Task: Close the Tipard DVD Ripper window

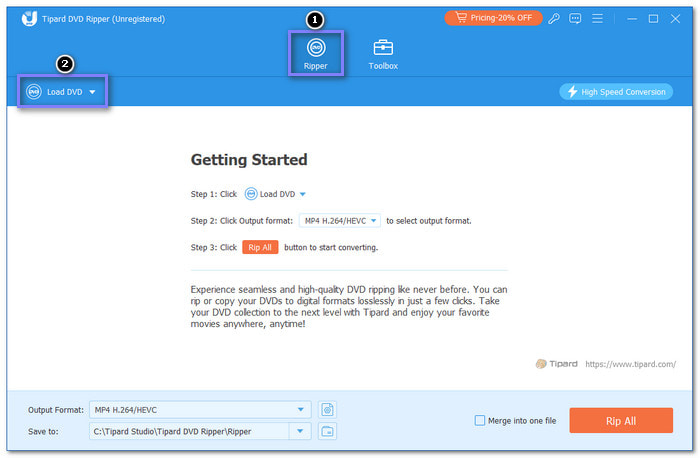Action: pyautogui.click(x=675, y=19)
